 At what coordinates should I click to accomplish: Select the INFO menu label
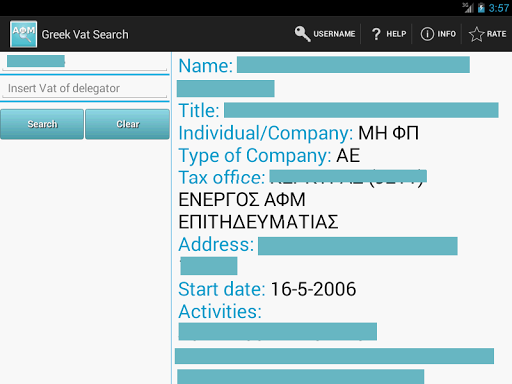click(x=446, y=34)
